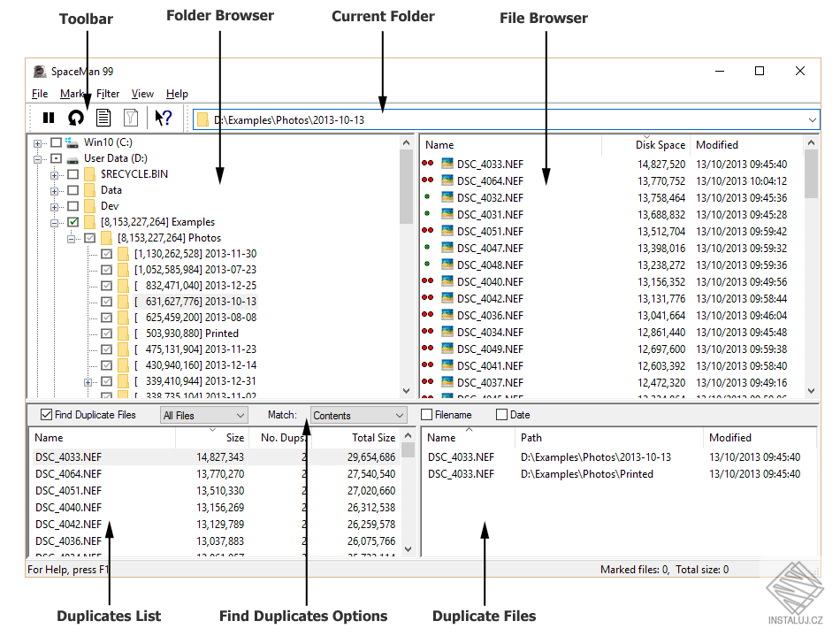840x644 pixels.
Task: Select the 2013-11-30 folder in tree
Action: coord(195,253)
